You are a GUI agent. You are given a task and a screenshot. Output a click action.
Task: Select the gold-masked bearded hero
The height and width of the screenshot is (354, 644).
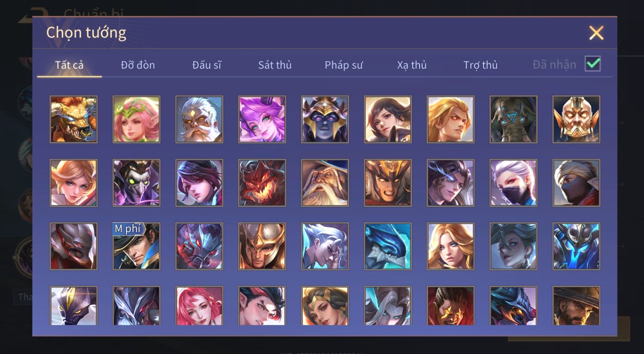(576, 119)
